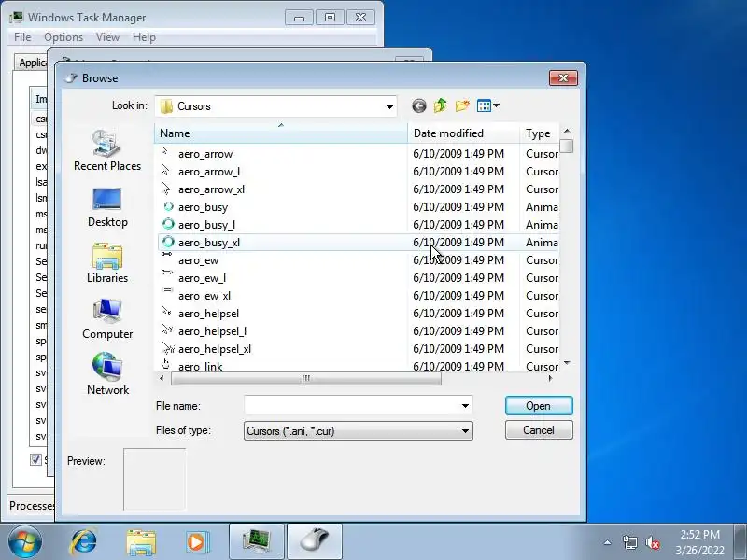Select the aero_helpsel cursor file icon

166,311
